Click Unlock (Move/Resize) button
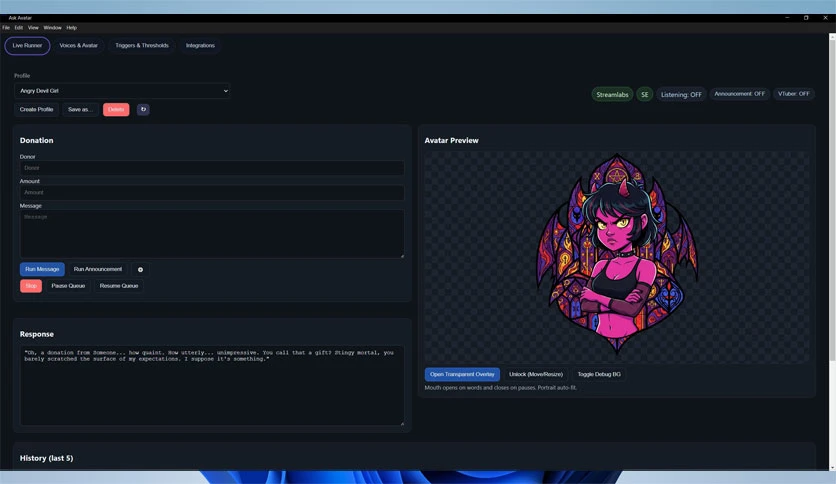836x484 pixels. click(536, 374)
